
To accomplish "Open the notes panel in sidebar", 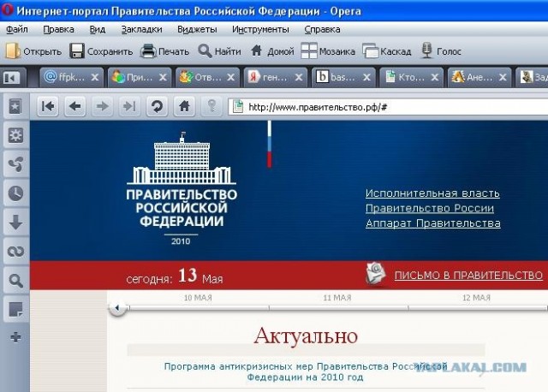I will click(x=15, y=309).
